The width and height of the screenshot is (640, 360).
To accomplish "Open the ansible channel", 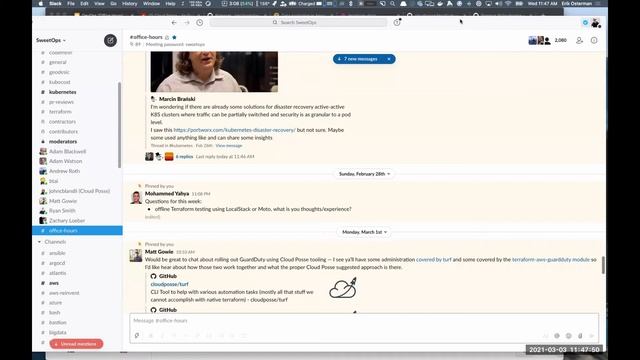I will pyautogui.click(x=57, y=253).
